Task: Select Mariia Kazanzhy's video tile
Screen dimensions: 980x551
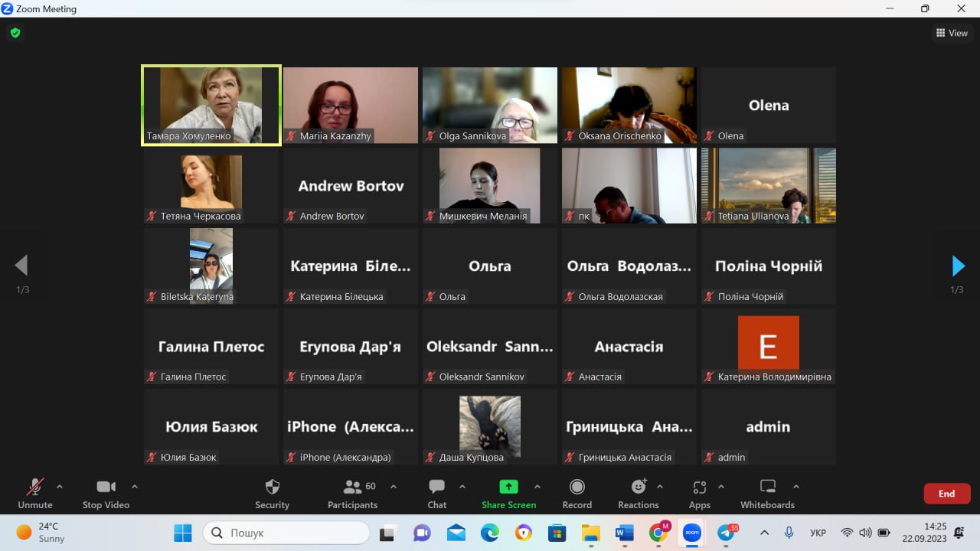Action: [351, 106]
